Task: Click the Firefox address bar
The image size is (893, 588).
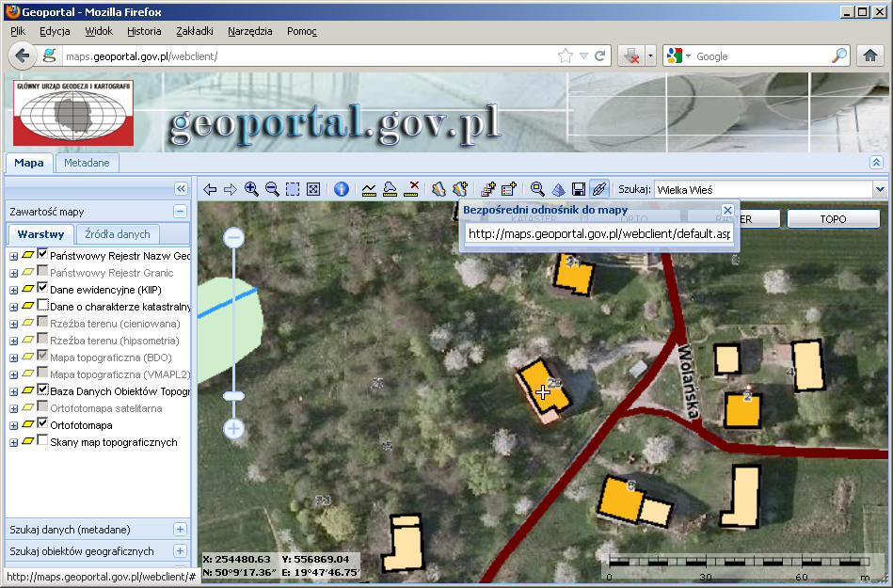Action: tap(308, 56)
